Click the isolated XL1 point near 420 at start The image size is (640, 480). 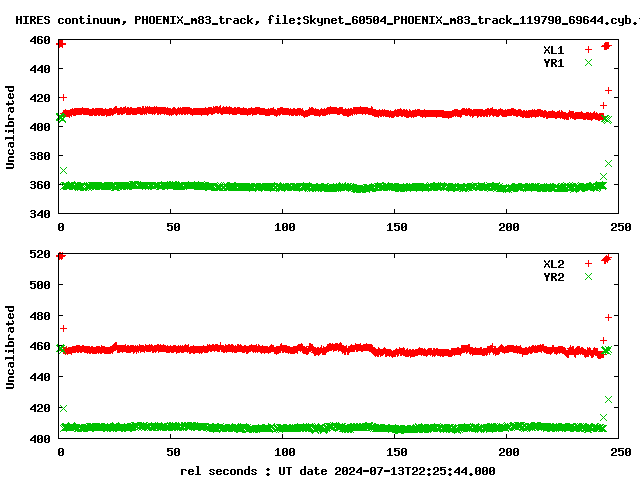point(63,98)
